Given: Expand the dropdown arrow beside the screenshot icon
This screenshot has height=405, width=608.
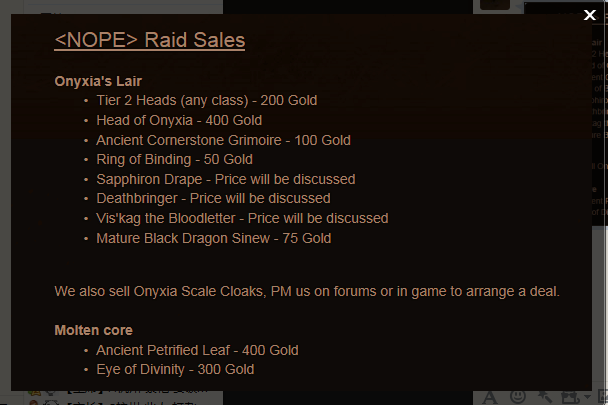Looking at the screenshot, I should pyautogui.click(x=587, y=397).
